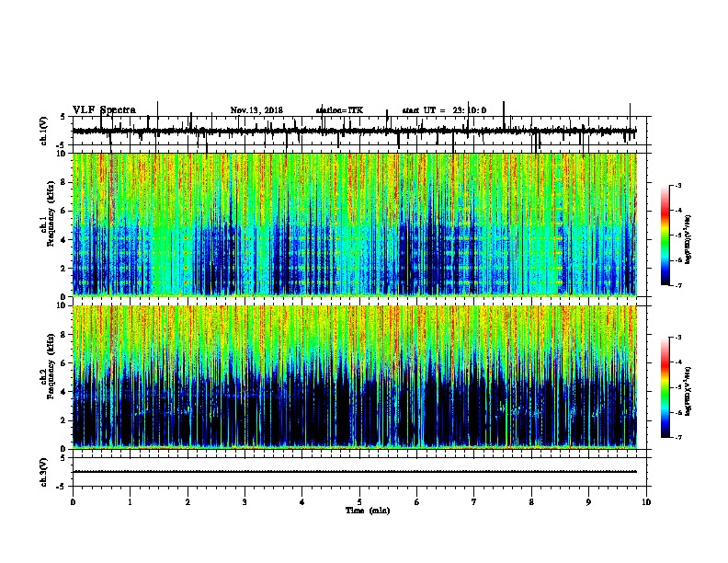Click time axis tick label "6"
This screenshot has width=728, height=563.
pyautogui.click(x=417, y=502)
